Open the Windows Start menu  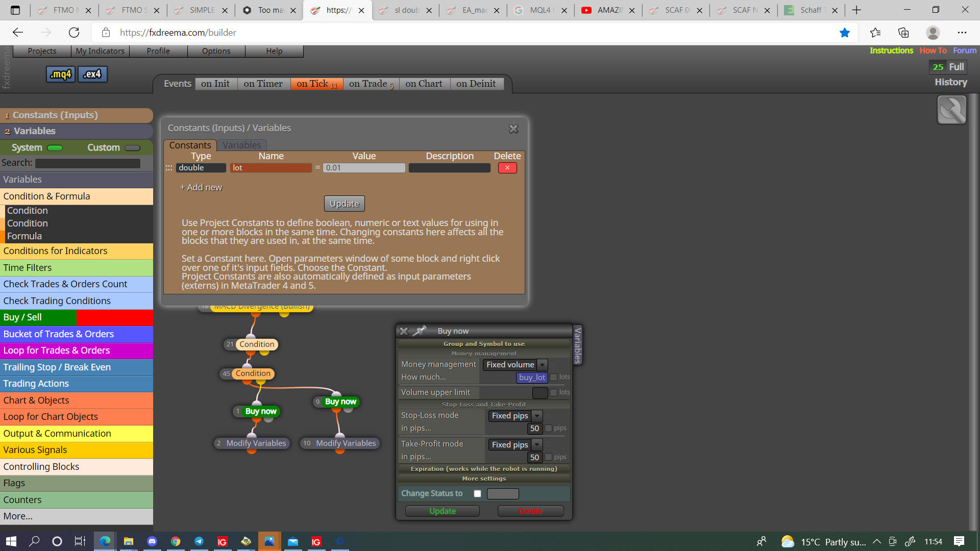click(x=11, y=541)
